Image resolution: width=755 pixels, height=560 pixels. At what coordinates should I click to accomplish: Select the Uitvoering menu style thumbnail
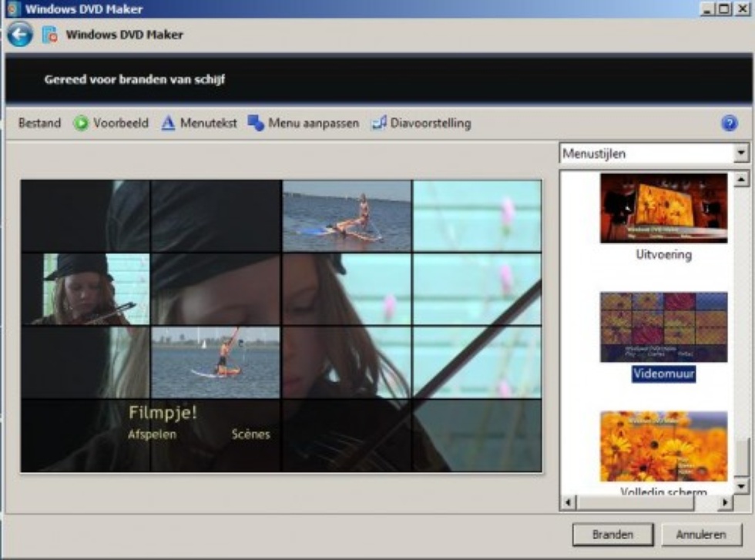(x=663, y=208)
